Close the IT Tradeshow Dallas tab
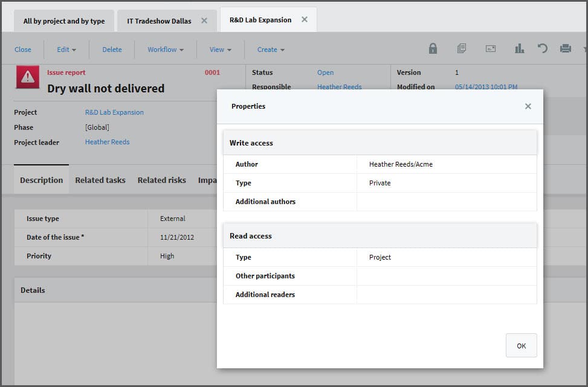Viewport: 588px width, 387px height. click(x=204, y=21)
